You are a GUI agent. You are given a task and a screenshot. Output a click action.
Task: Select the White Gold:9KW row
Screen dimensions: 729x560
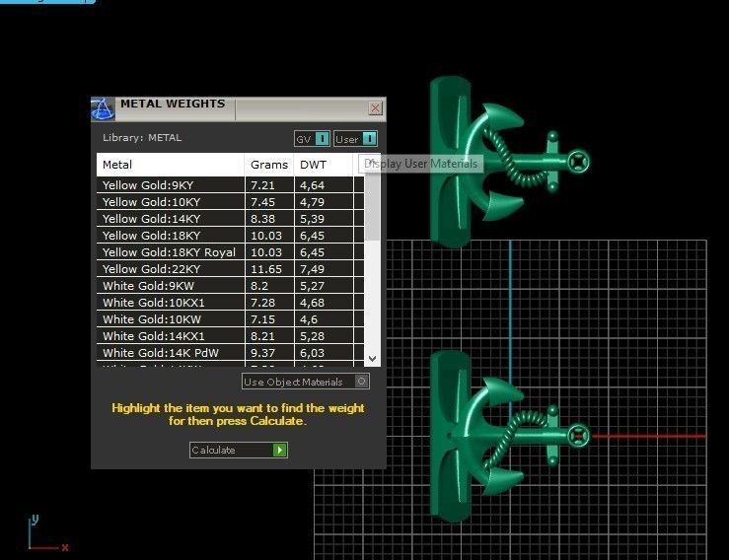[x=230, y=285]
